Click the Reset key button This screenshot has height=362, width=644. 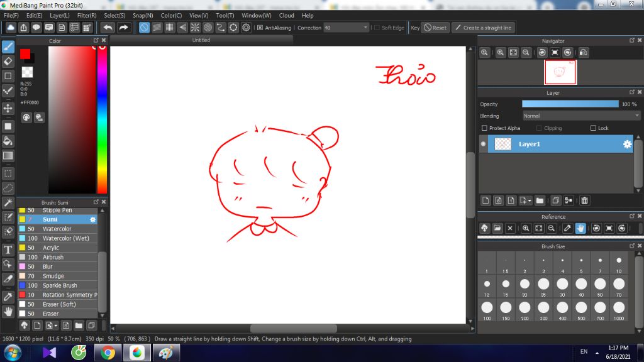(x=435, y=28)
